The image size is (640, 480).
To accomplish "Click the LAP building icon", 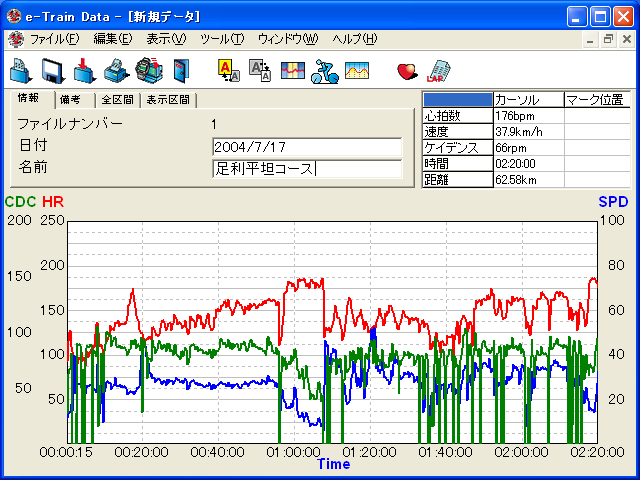I will click(438, 70).
